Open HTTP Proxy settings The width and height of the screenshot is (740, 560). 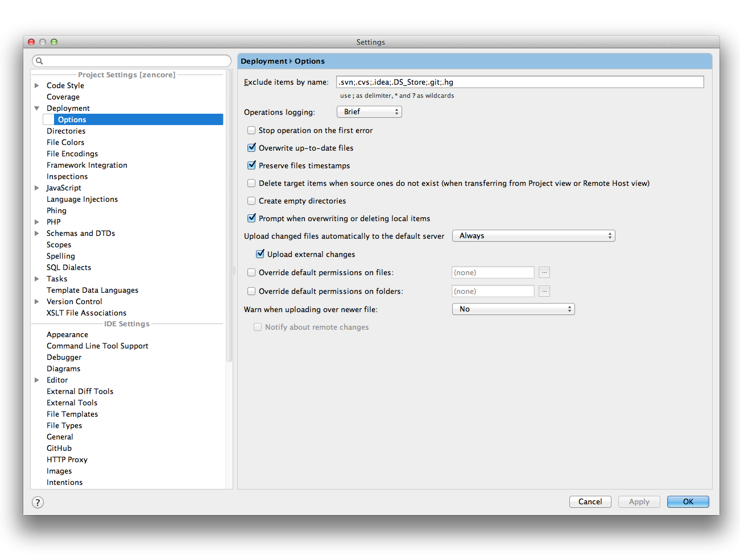[x=67, y=459]
